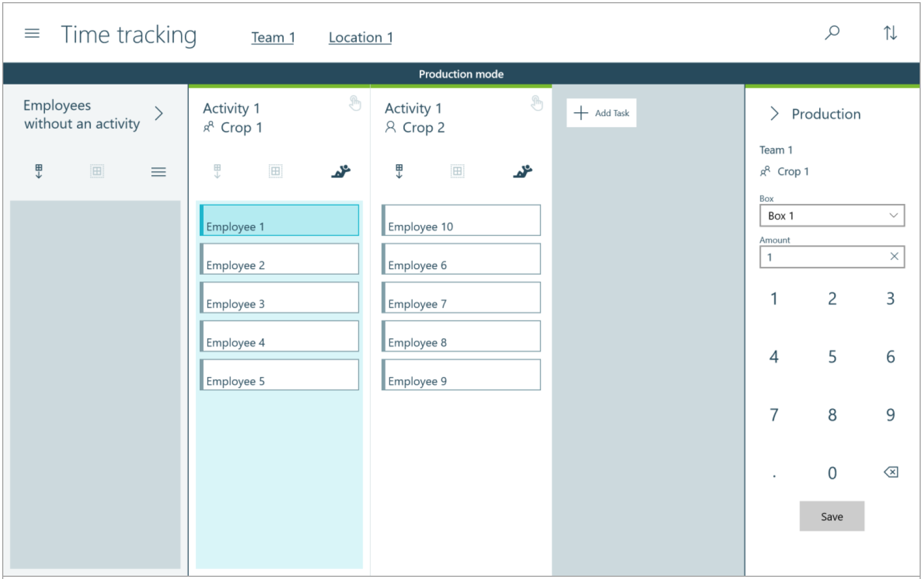924x579 pixels.
Task: Select Employee 5 card
Action: 279,374
